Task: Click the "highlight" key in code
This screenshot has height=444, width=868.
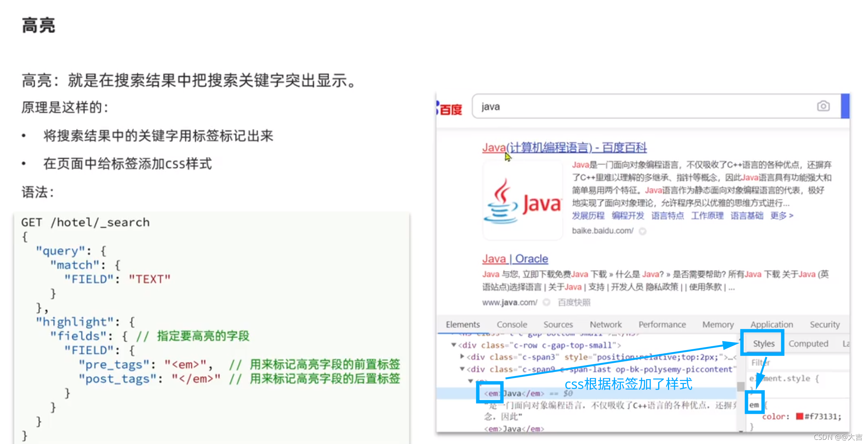Action: pyautogui.click(x=74, y=322)
